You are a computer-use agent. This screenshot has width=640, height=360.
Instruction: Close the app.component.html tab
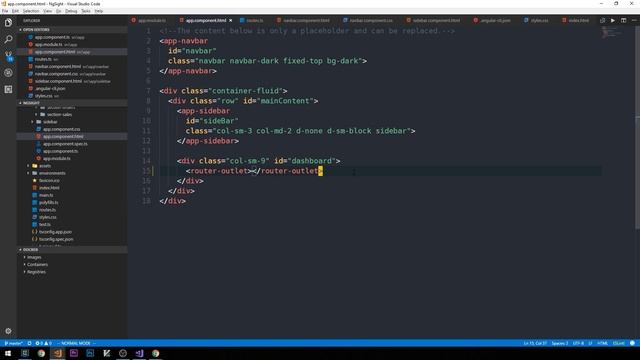tap(231, 20)
